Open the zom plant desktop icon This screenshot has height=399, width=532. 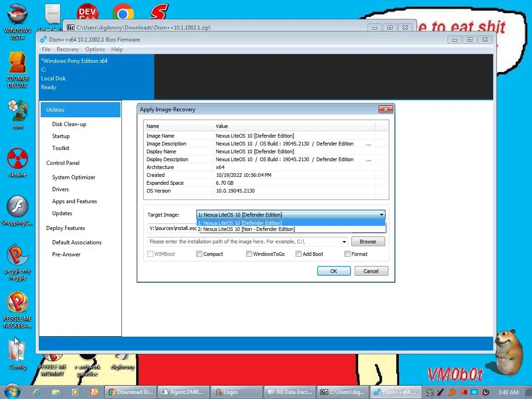coord(17,115)
